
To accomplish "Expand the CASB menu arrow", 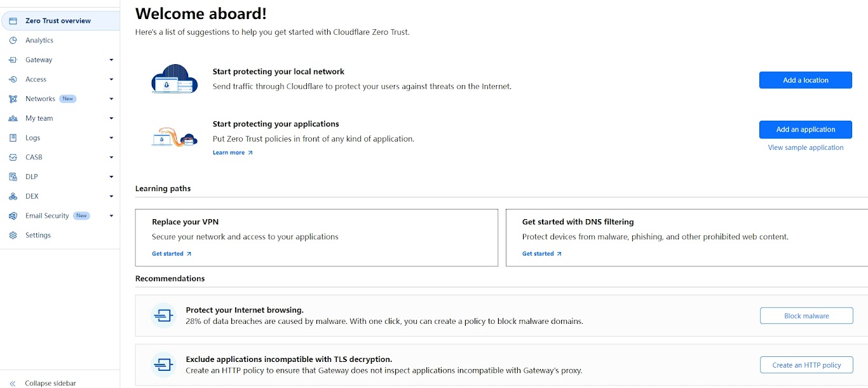I will (111, 157).
